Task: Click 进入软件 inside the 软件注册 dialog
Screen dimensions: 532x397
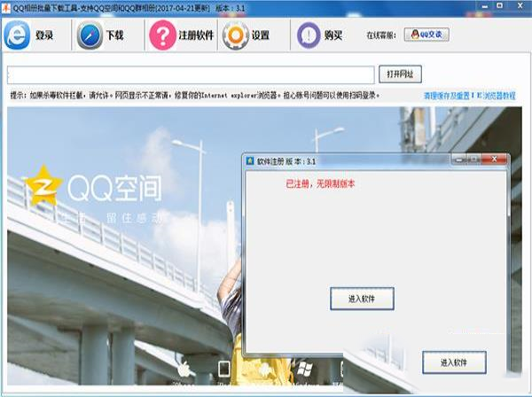Action: pyautogui.click(x=362, y=299)
